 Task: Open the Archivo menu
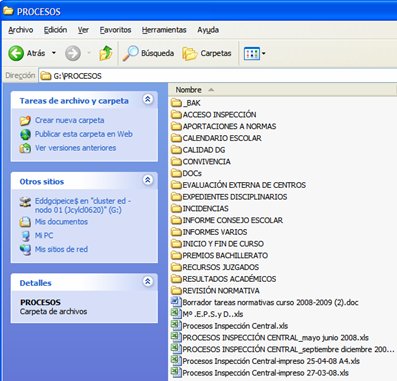[x=21, y=30]
